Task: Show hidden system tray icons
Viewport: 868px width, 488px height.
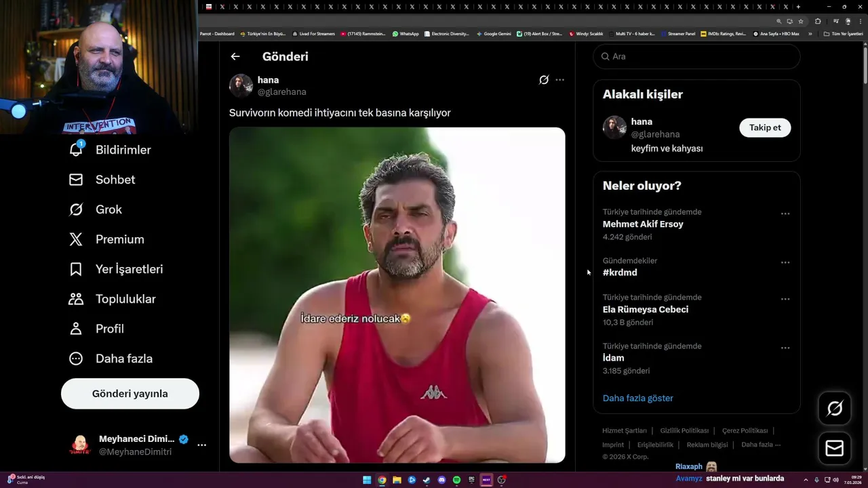Action: point(806,480)
